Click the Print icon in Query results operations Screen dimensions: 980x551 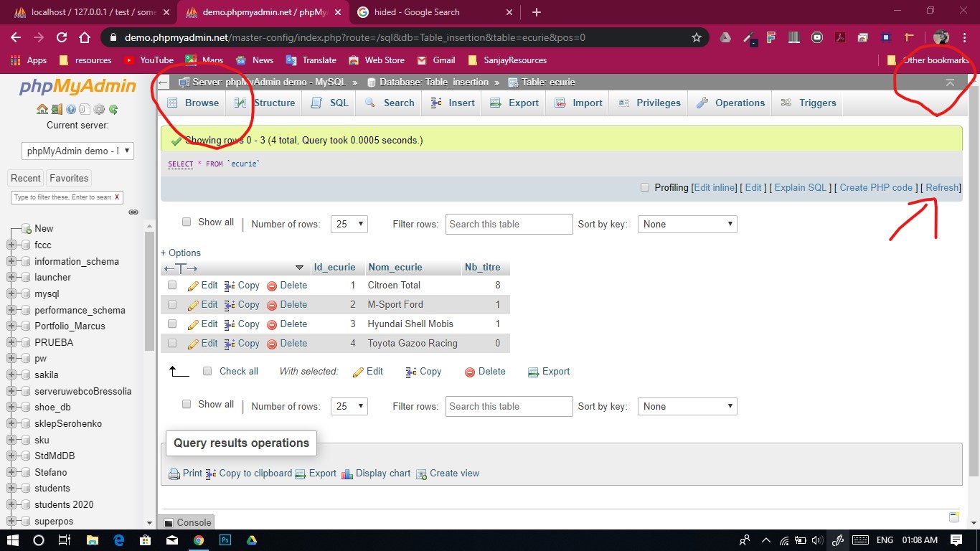[174, 474]
